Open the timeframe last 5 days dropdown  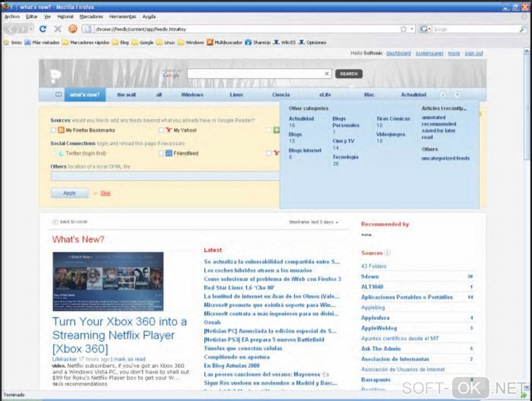[x=314, y=222]
